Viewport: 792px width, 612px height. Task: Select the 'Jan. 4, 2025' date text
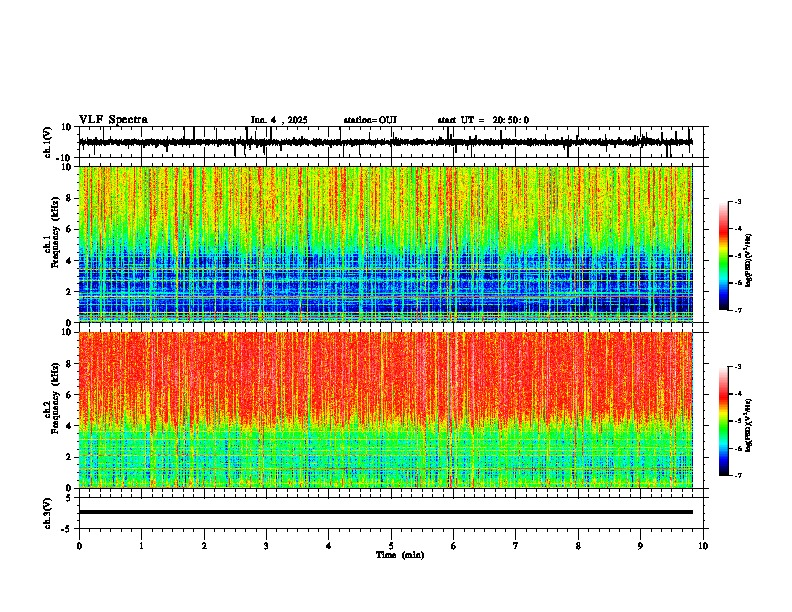[279, 120]
